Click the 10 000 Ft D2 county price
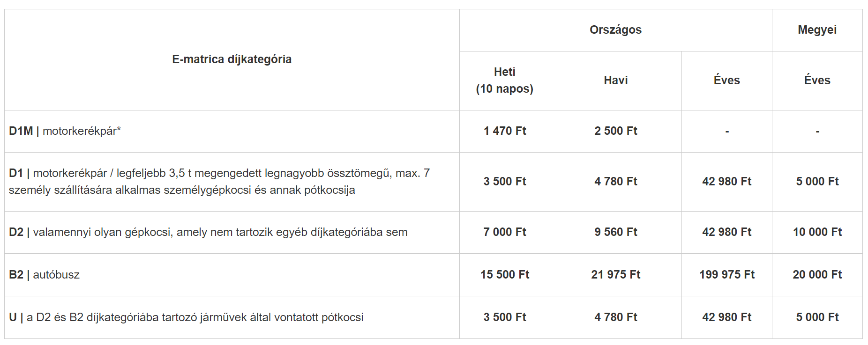 pos(817,232)
